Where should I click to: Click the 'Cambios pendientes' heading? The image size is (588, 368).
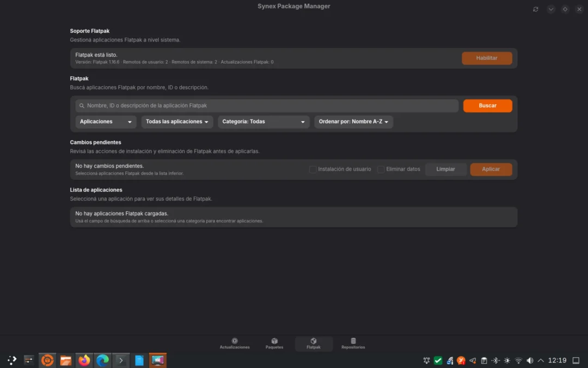(x=96, y=142)
